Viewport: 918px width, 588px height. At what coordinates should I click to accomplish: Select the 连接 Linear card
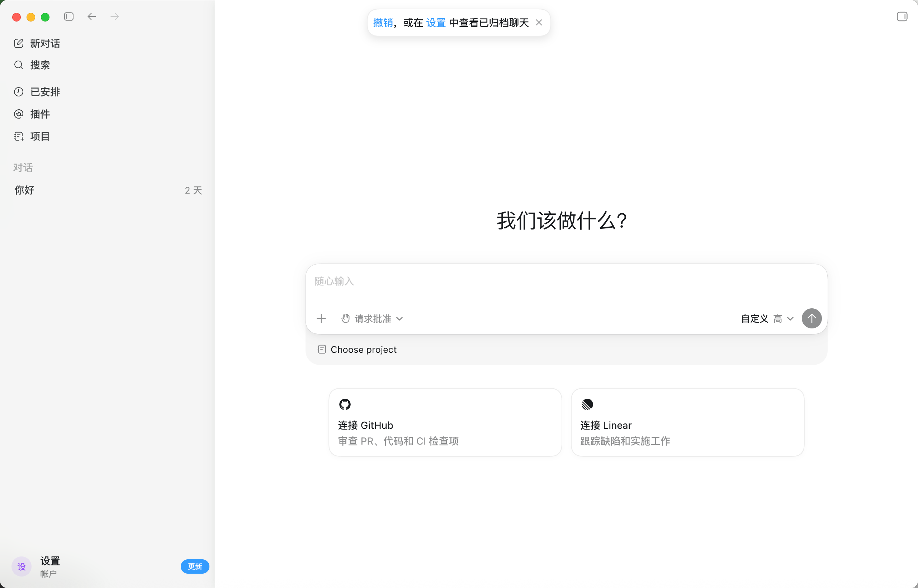point(687,422)
